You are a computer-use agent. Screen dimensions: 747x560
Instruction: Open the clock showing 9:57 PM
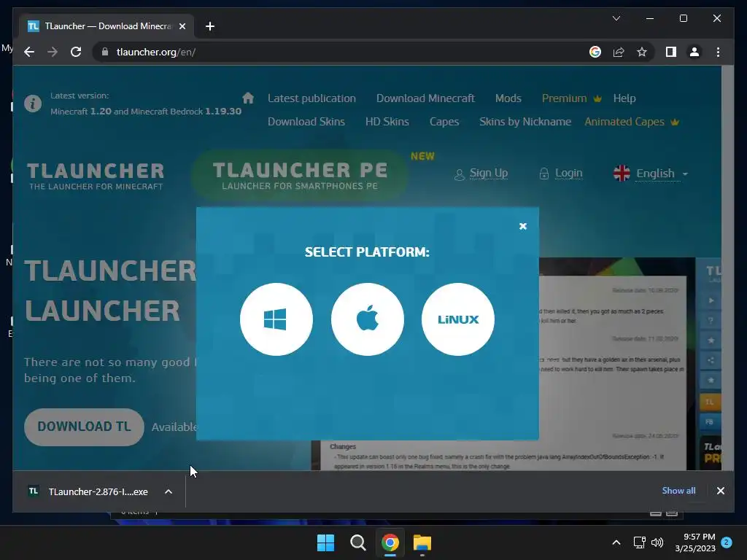coord(695,542)
